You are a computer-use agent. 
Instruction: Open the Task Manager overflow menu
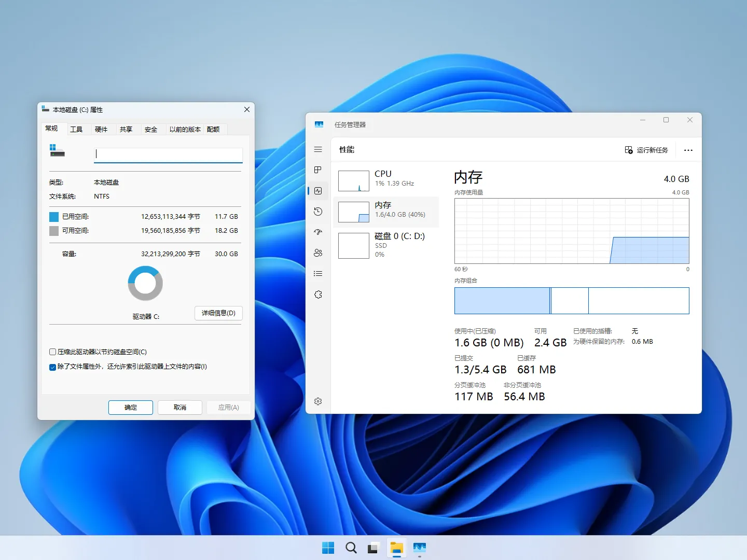tap(688, 150)
